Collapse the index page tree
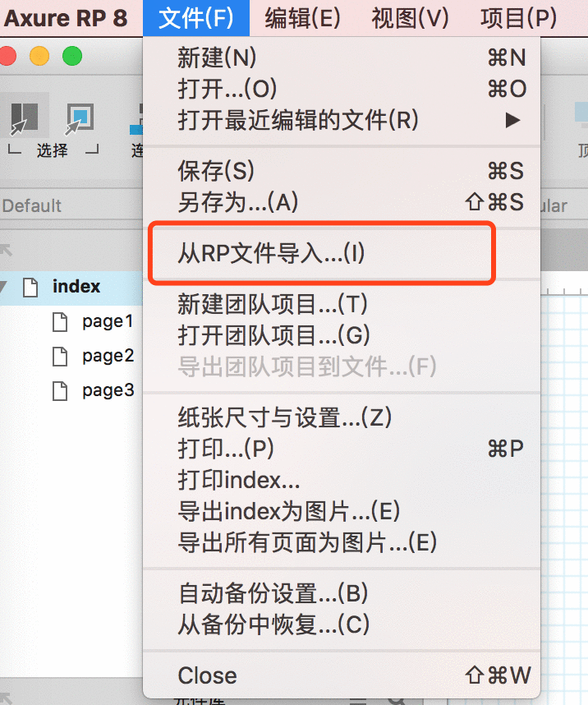This screenshot has height=705, width=588. (3, 287)
